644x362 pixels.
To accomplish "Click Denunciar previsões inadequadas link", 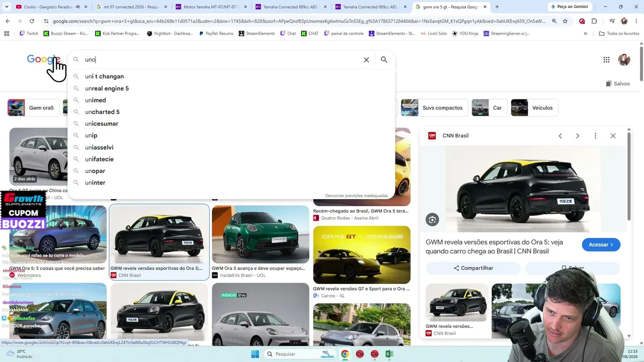I will coord(356,196).
